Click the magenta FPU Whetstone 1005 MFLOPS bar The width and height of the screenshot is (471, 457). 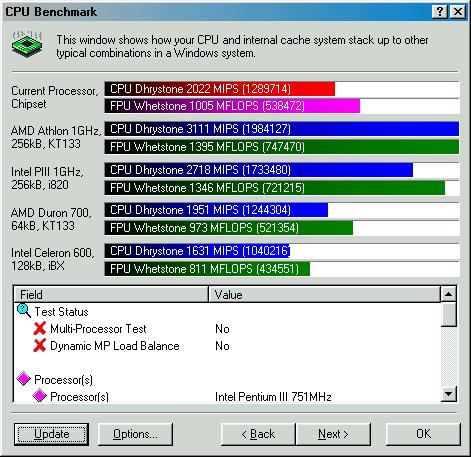(232, 106)
